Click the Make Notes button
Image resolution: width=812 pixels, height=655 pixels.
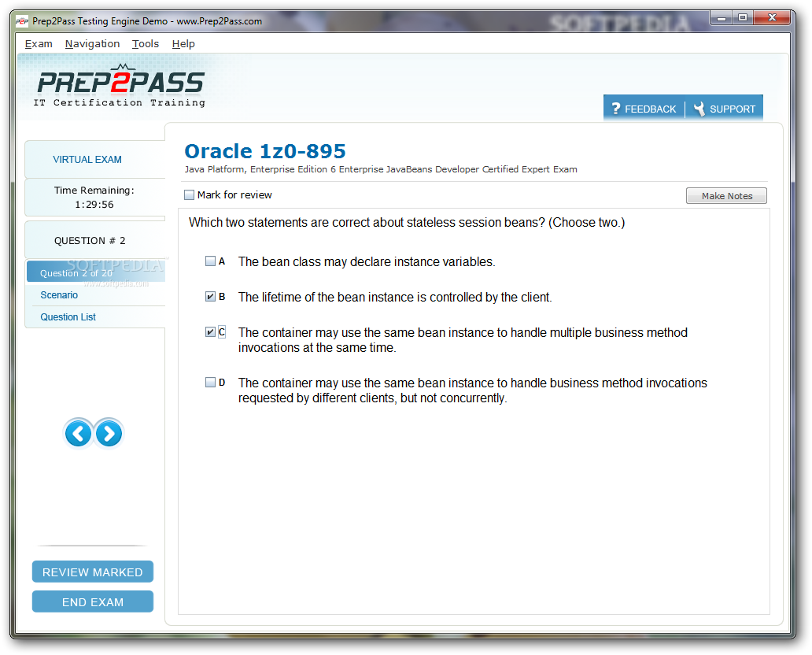[x=726, y=196]
